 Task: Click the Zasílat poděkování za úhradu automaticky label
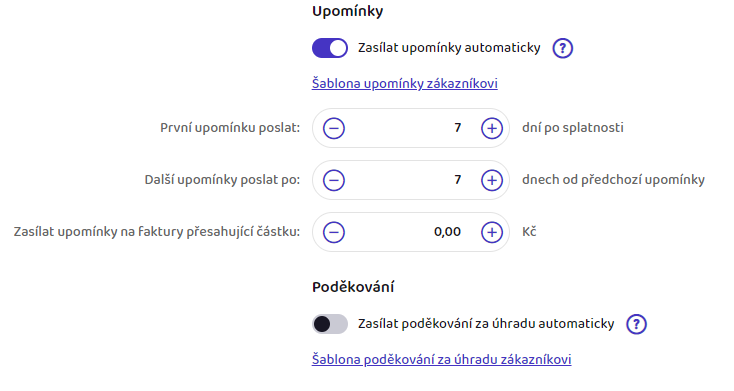[486, 324]
